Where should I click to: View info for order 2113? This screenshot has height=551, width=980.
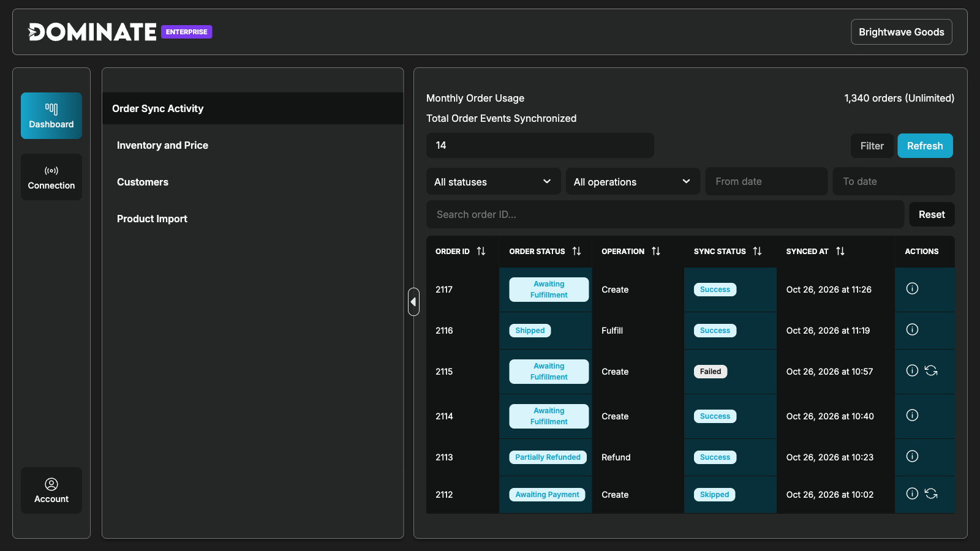[912, 456]
